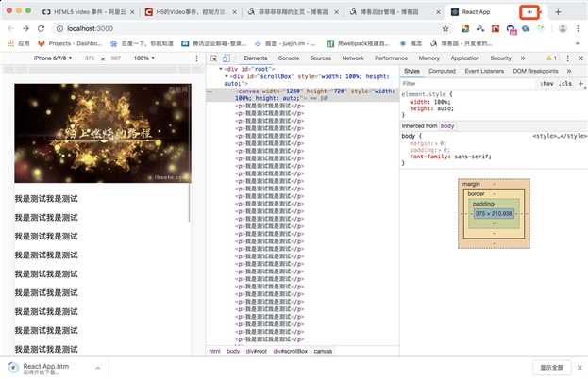Viewport: 588px width, 379px height.
Task: Open the teal round extension icon
Action: 526,28
